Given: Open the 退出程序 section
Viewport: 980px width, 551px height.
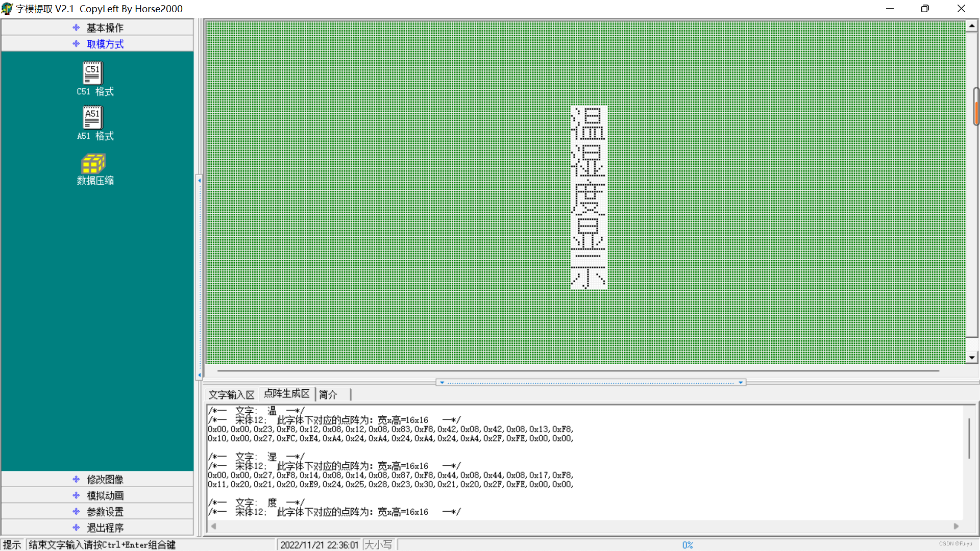Looking at the screenshot, I should pos(97,528).
